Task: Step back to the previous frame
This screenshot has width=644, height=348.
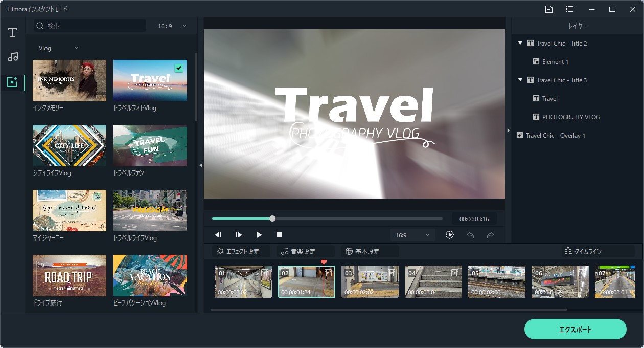Action: (218, 235)
